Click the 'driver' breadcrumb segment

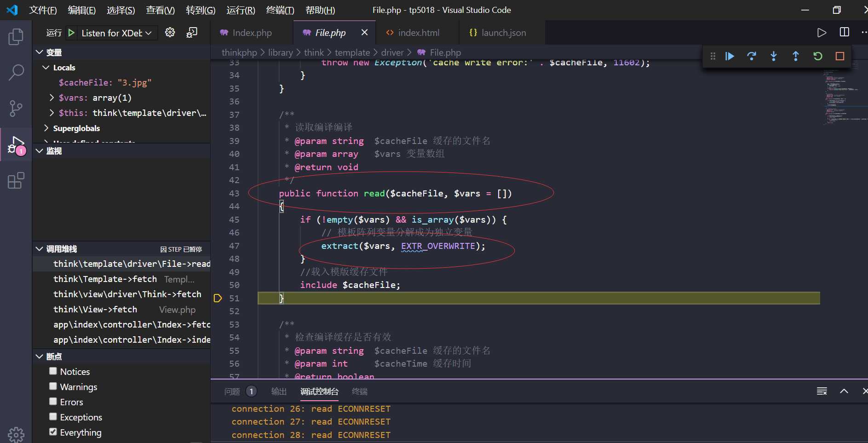(392, 52)
